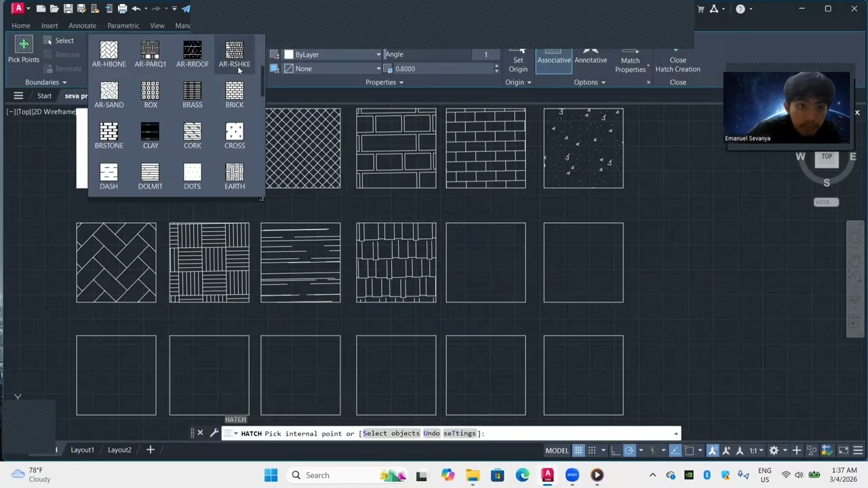Screen dimensions: 868x488
Task: Choose the DOLMIT hatch pattern
Action: 150,176
